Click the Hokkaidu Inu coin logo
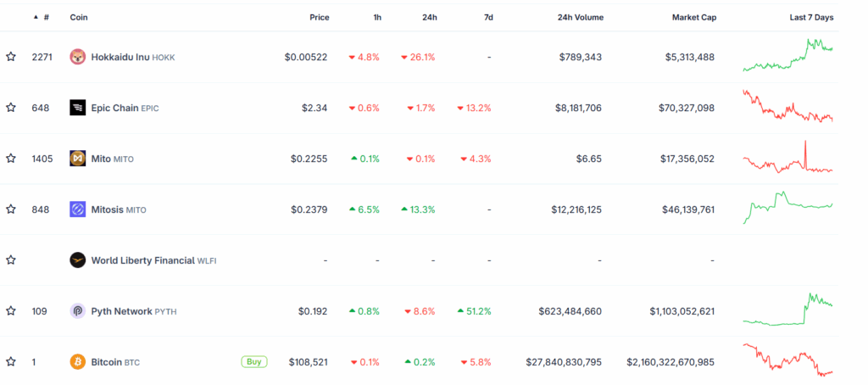868x385 pixels. point(78,57)
